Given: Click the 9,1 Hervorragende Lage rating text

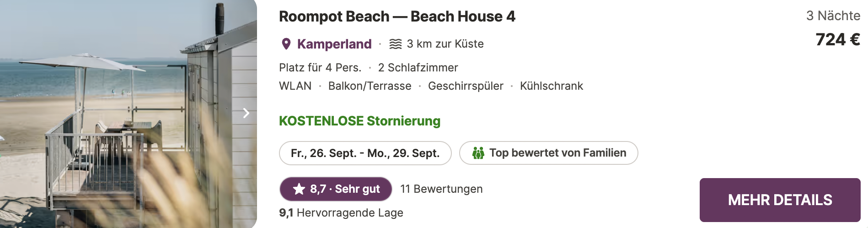Looking at the screenshot, I should [341, 213].
